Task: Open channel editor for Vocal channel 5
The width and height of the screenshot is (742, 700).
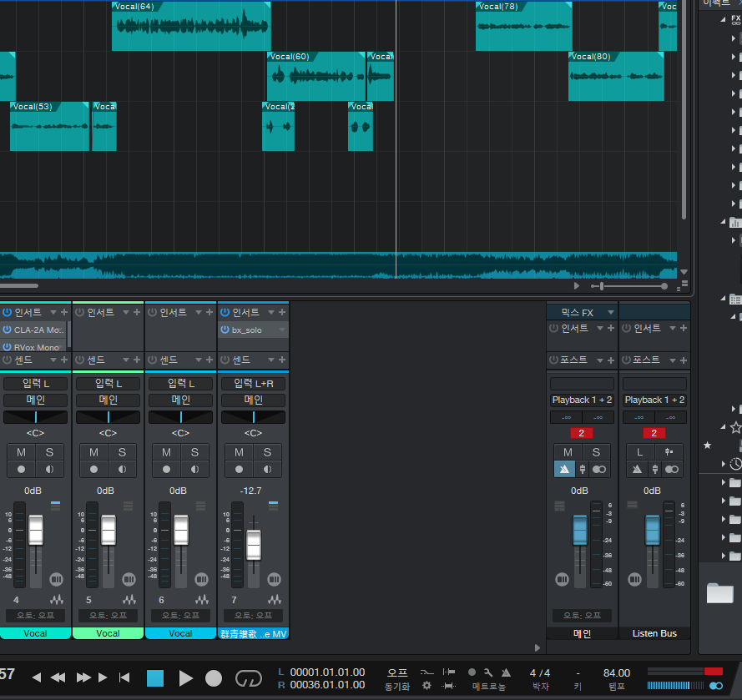Action: tap(129, 579)
